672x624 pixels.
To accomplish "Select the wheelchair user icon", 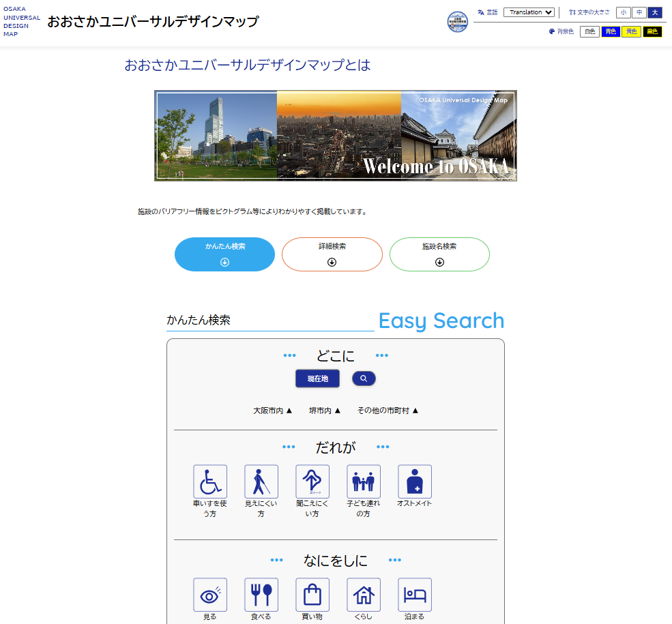I will (210, 481).
